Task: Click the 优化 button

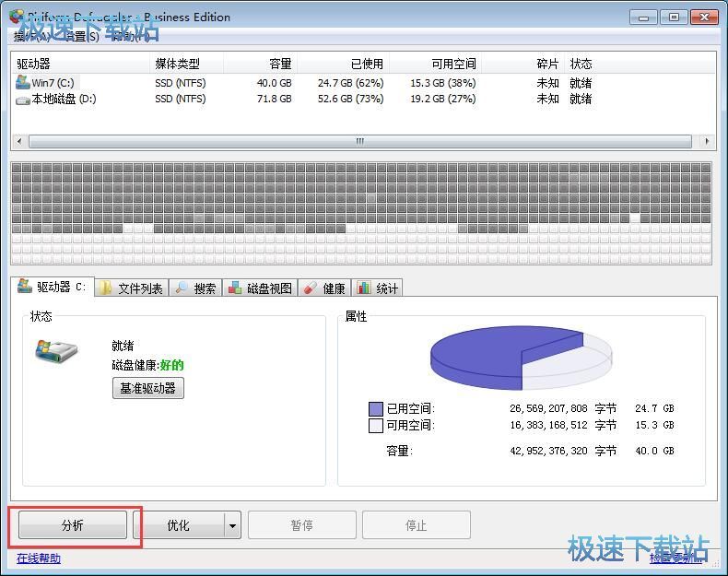Action: point(179,525)
